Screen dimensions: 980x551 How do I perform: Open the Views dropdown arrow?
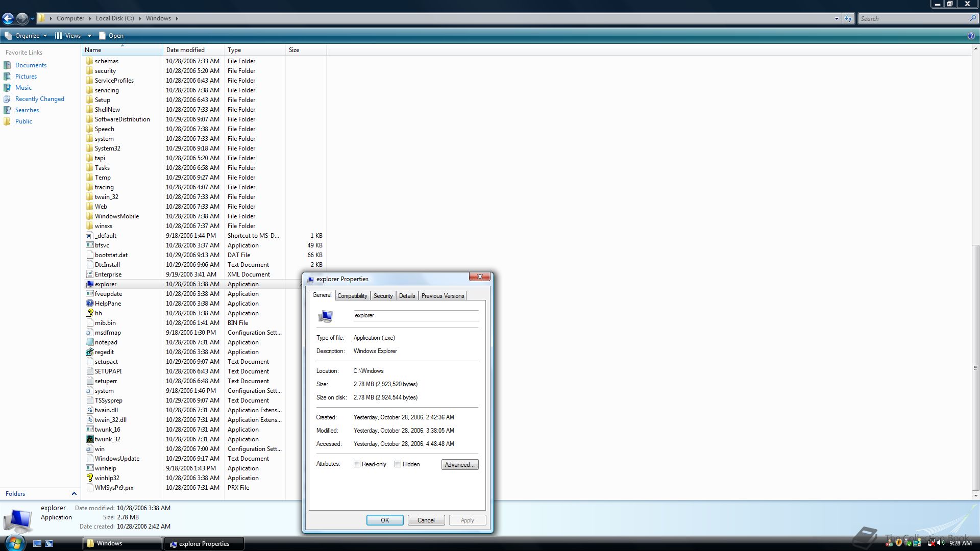[89, 36]
